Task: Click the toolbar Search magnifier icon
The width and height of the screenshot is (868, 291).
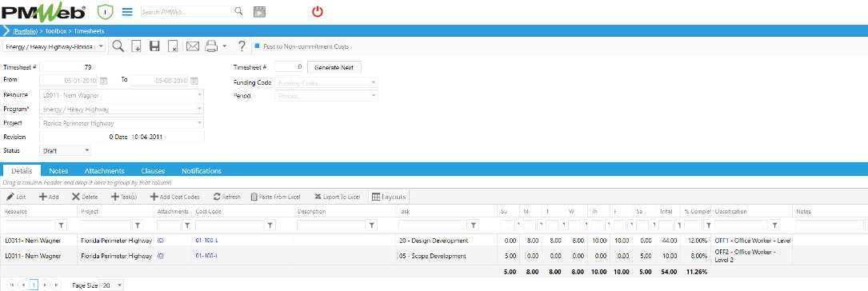Action: point(118,46)
